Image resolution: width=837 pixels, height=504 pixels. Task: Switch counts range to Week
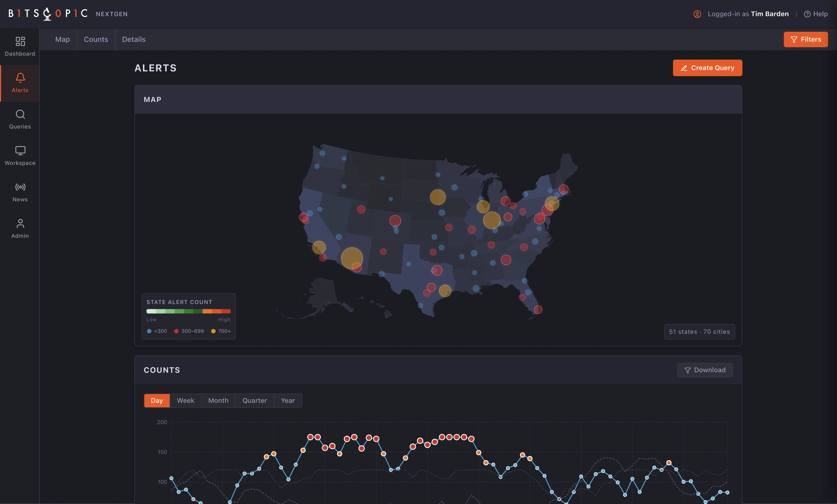click(x=185, y=400)
